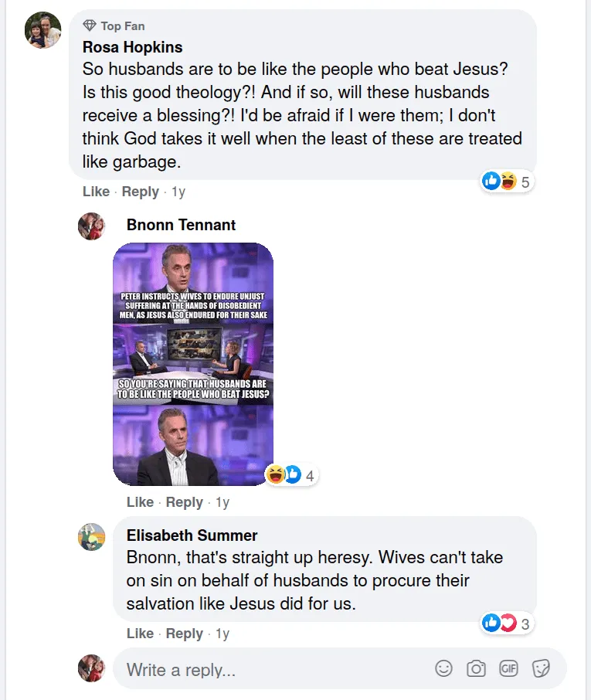Open the emoji picker in the reply box

coord(443,669)
